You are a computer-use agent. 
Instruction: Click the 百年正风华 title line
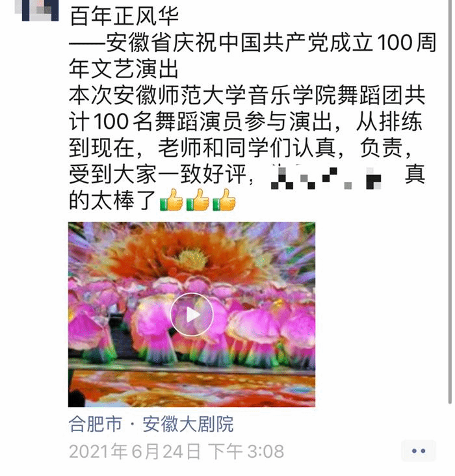pyautogui.click(x=124, y=16)
